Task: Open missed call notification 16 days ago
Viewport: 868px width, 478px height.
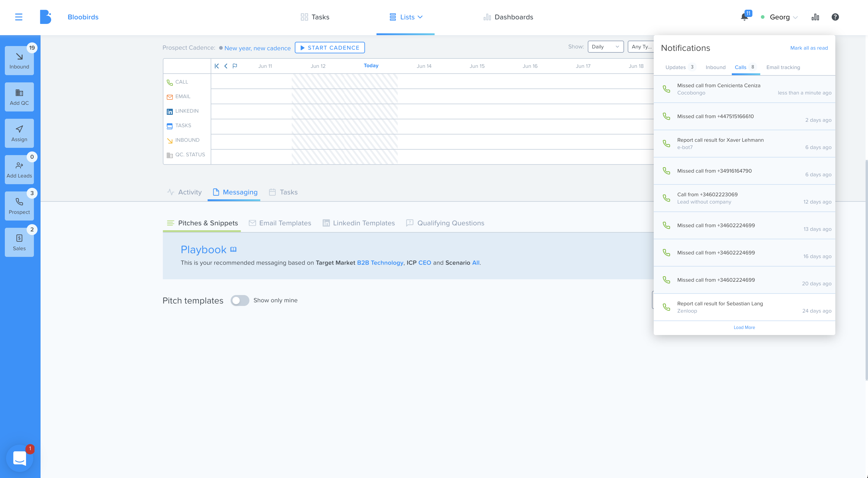Action: 744,253
